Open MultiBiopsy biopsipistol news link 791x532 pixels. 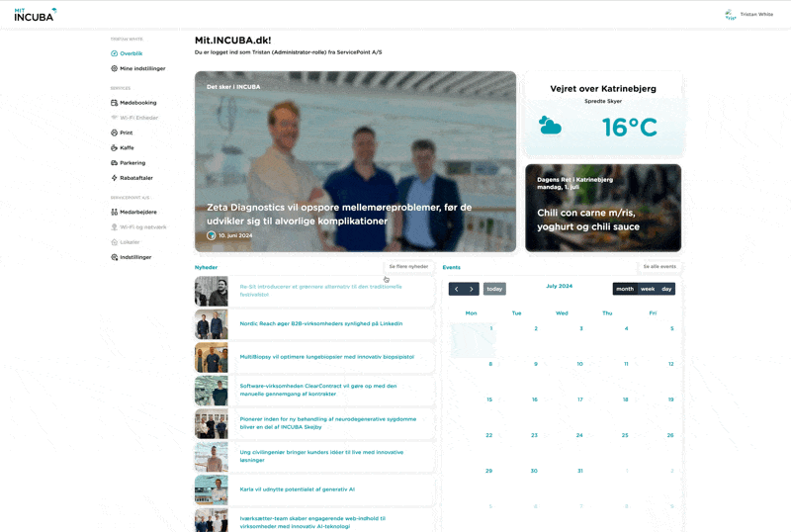pyautogui.click(x=327, y=357)
